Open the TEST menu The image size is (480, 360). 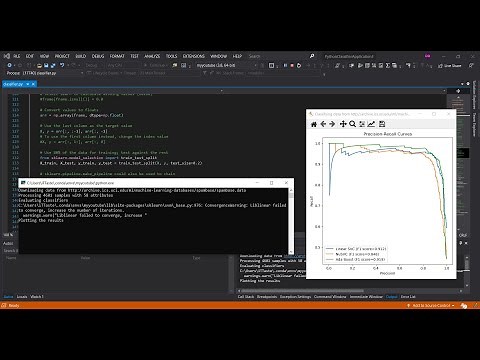click(x=134, y=56)
